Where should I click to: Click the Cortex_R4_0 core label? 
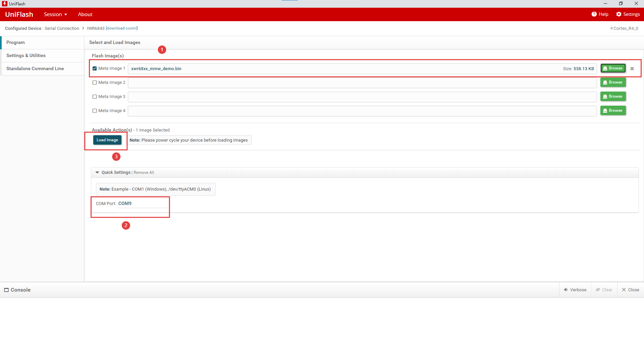point(626,29)
